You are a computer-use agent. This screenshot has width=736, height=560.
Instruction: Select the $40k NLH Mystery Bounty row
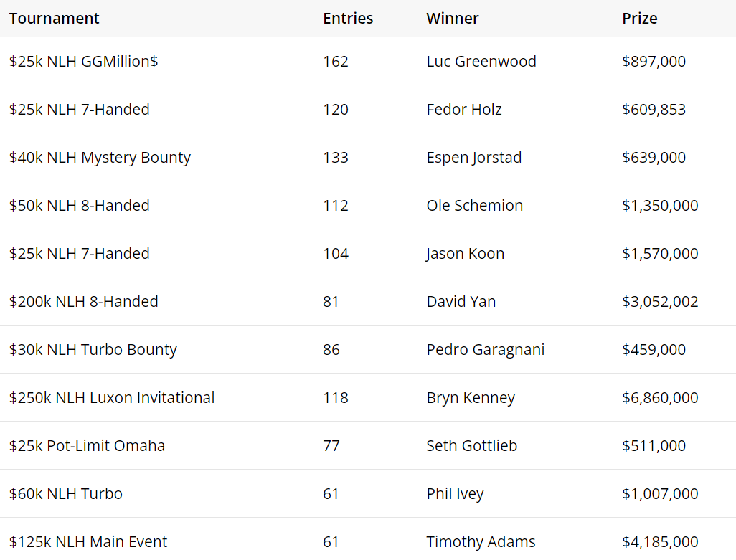tap(100, 158)
